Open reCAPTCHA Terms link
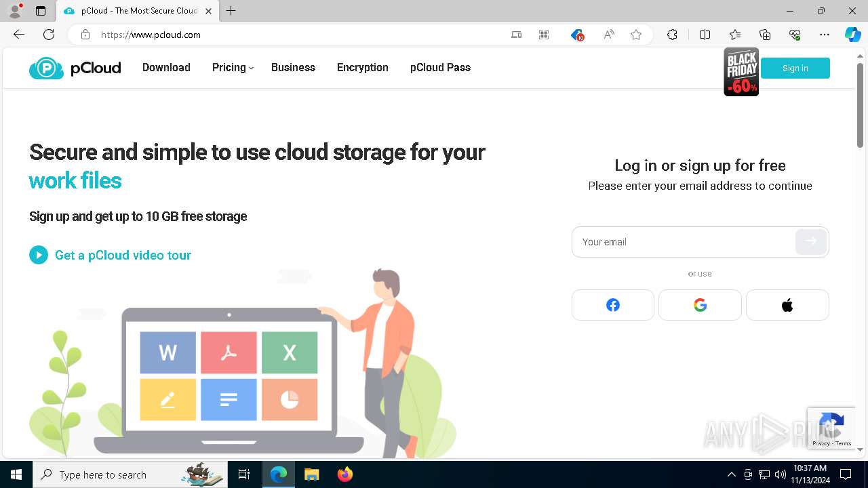868x488 pixels. (x=844, y=443)
